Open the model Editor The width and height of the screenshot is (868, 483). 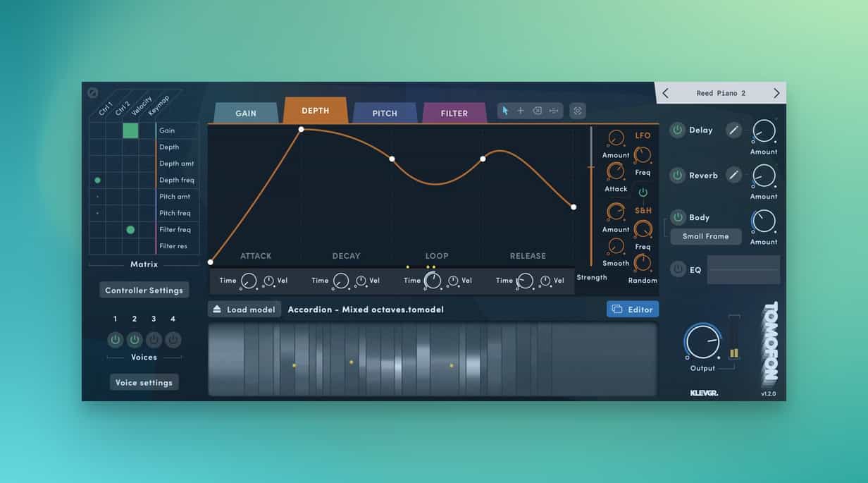[633, 309]
